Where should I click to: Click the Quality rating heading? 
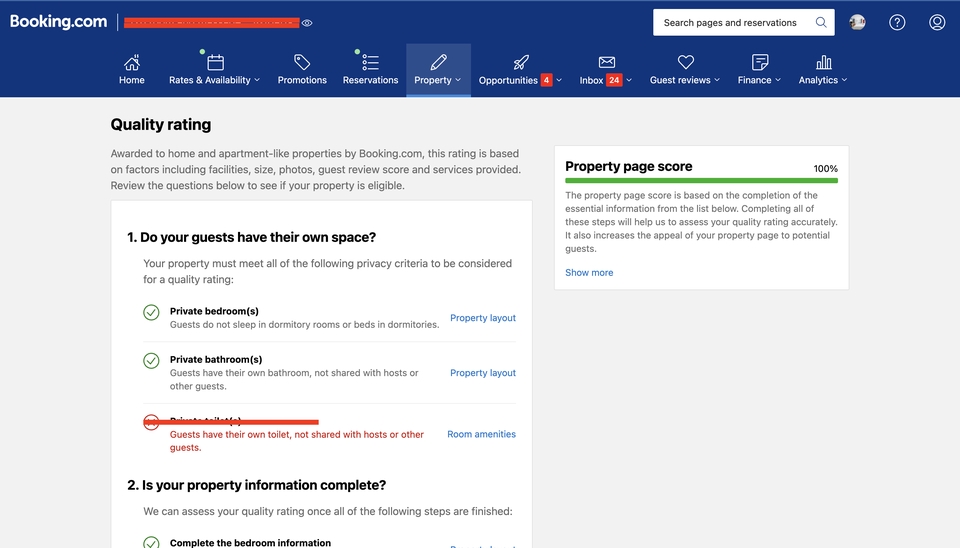tap(161, 124)
